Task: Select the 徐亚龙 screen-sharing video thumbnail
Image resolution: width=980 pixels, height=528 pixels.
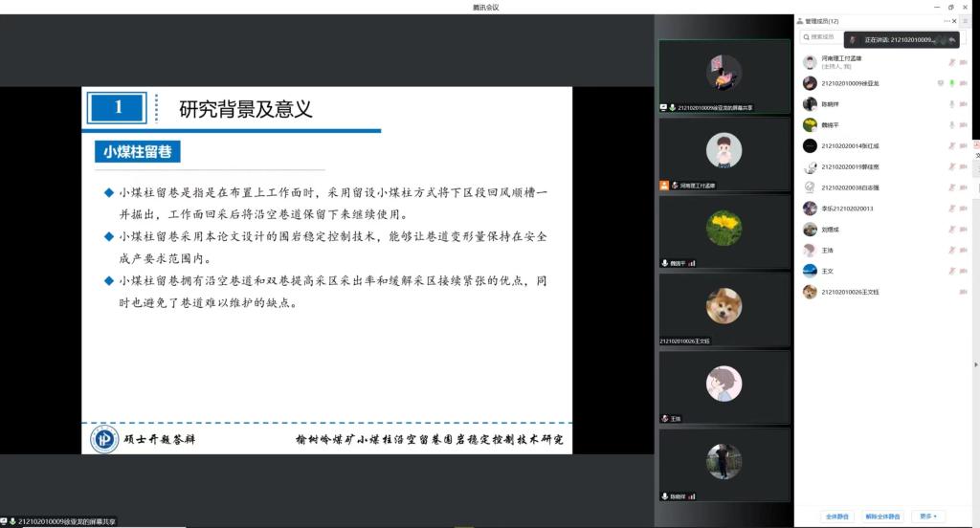Action: point(724,77)
